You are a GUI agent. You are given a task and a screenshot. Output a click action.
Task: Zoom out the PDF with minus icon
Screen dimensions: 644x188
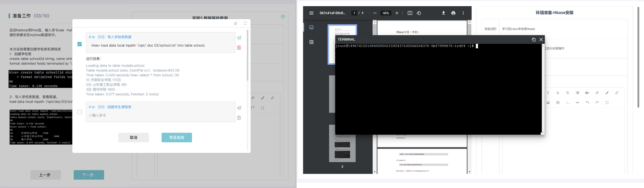[375, 13]
